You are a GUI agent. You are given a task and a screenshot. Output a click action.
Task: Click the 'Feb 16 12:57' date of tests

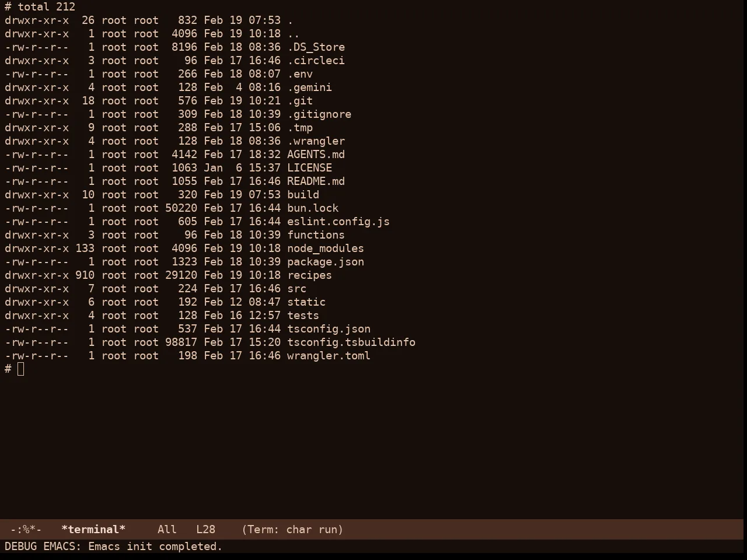(242, 316)
